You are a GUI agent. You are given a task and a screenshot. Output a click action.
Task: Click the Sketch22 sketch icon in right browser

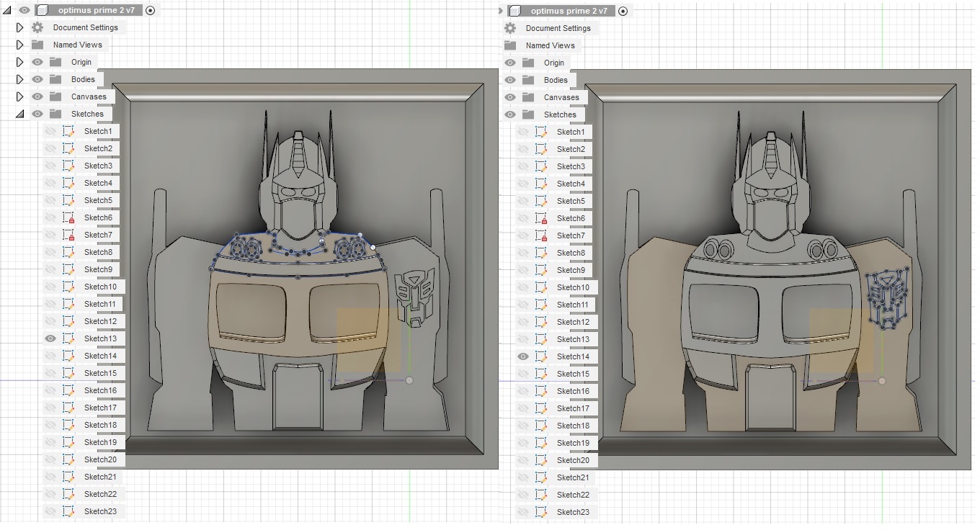click(541, 495)
